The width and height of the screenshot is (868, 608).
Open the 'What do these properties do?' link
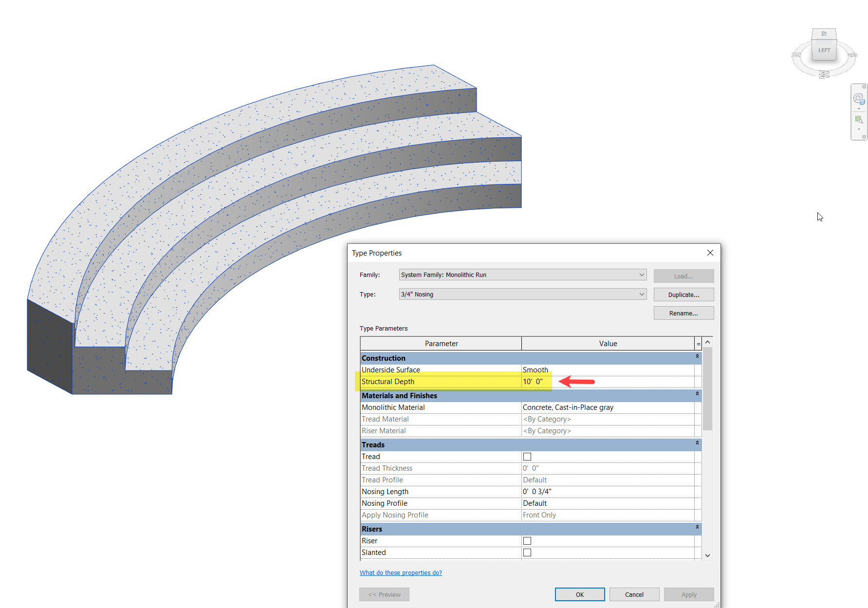[x=401, y=572]
